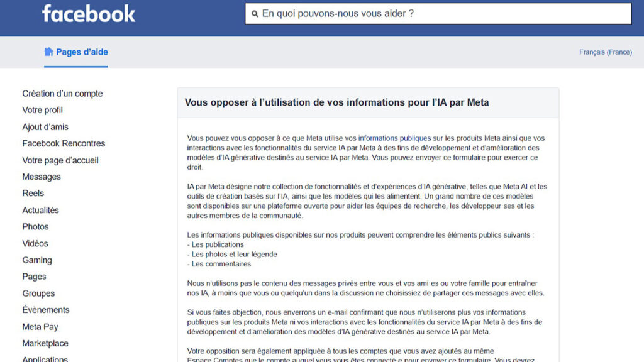Open the Vidéos help topic
This screenshot has height=362, width=644.
35,244
